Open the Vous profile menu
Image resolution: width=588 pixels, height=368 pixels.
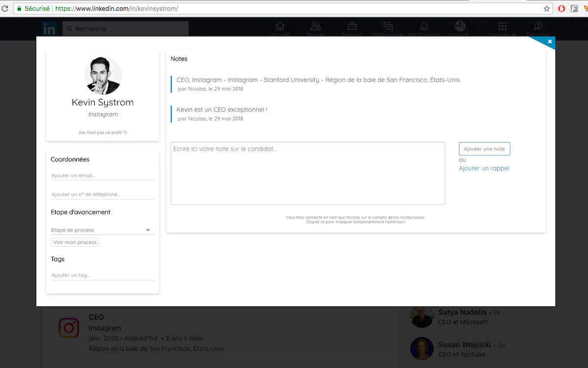[460, 29]
